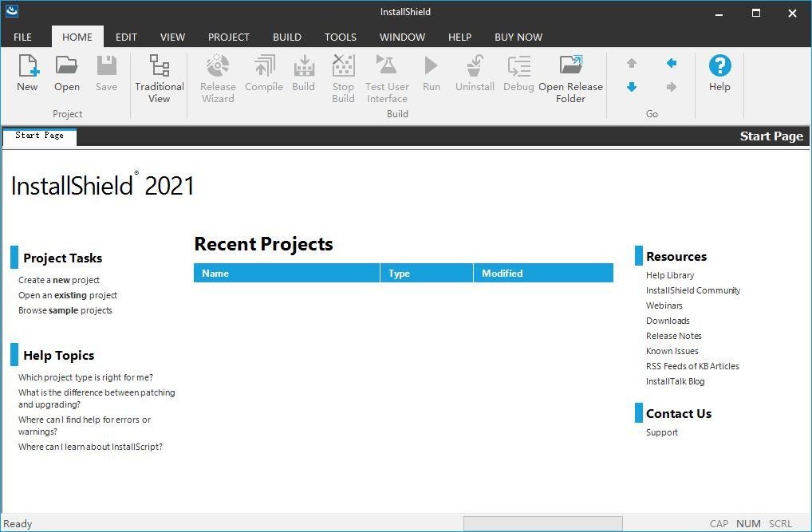
Task: Click the Go down arrow
Action: point(631,86)
